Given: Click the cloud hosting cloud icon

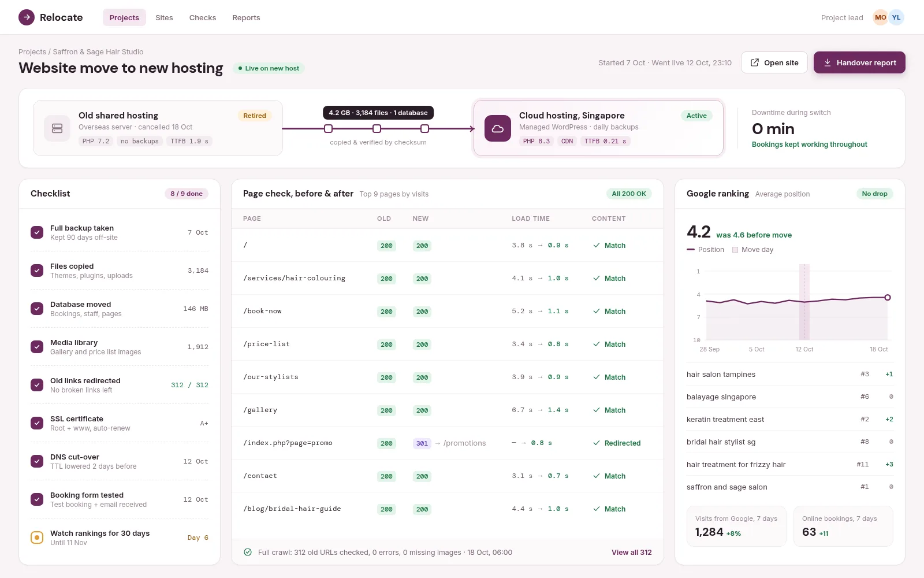Looking at the screenshot, I should pos(498,128).
